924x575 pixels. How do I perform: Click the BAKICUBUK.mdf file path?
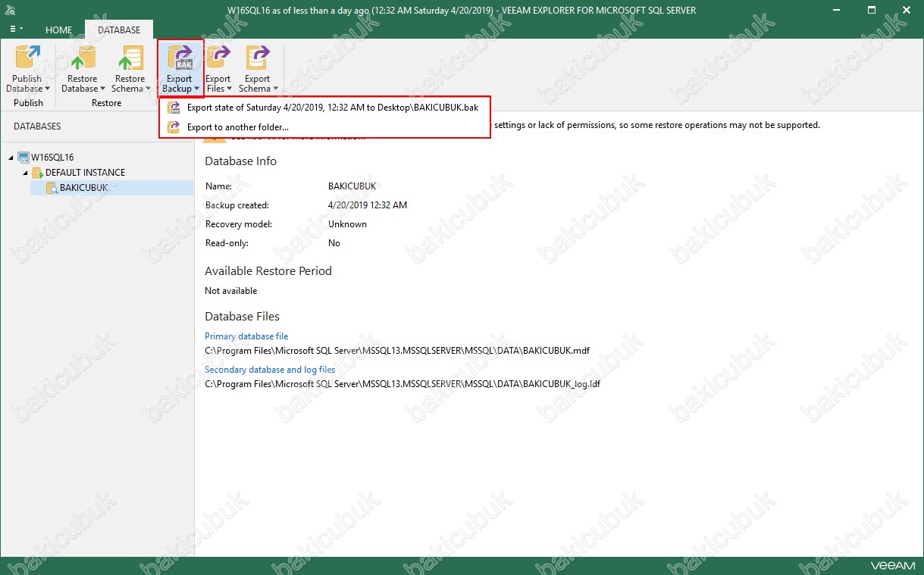(397, 351)
